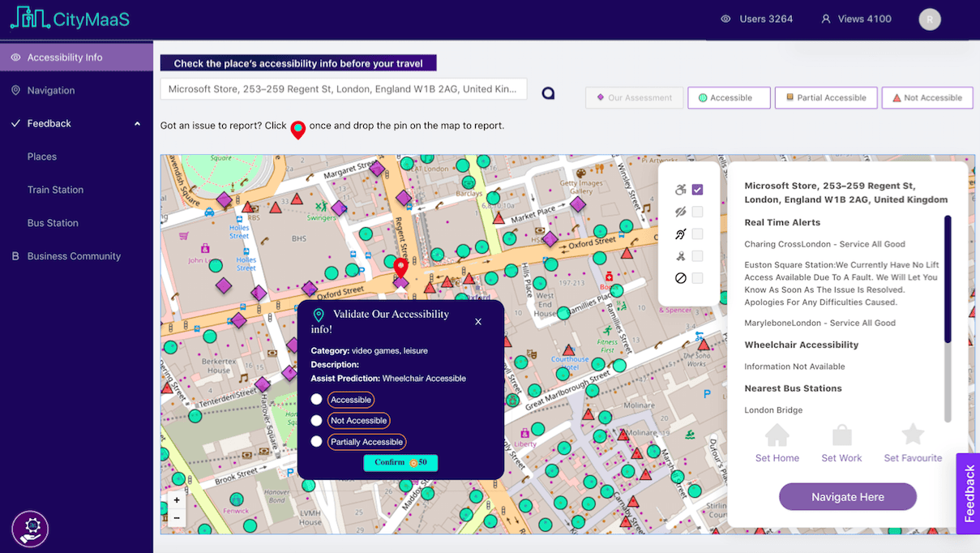Open Bus Station under Feedback
980x553 pixels.
(x=53, y=223)
